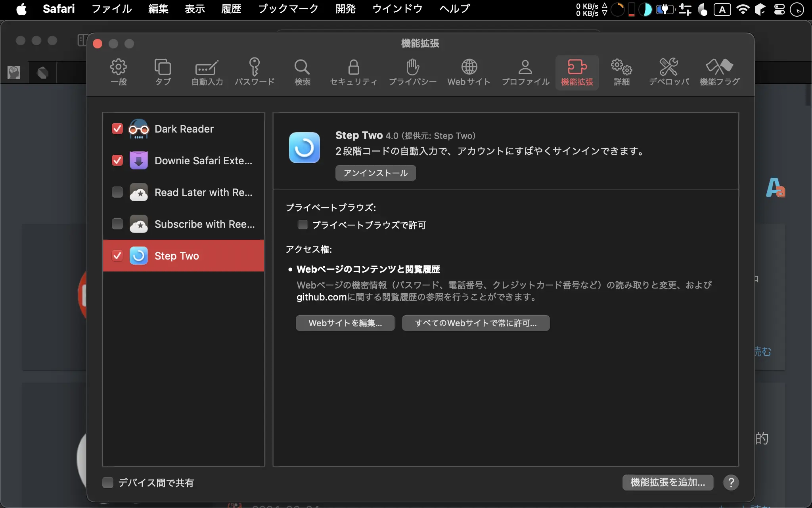This screenshot has width=812, height=508.
Task: Click the Step Two icon in the extension list
Action: click(139, 256)
